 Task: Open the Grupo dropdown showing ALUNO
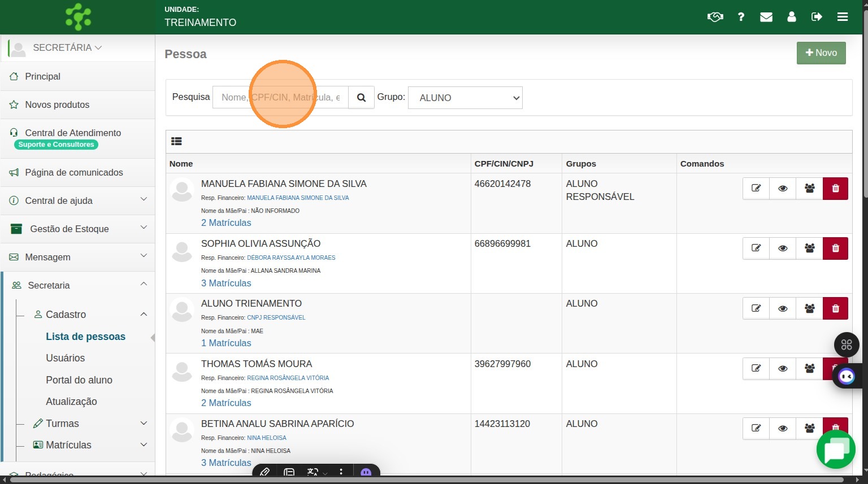tap(465, 98)
